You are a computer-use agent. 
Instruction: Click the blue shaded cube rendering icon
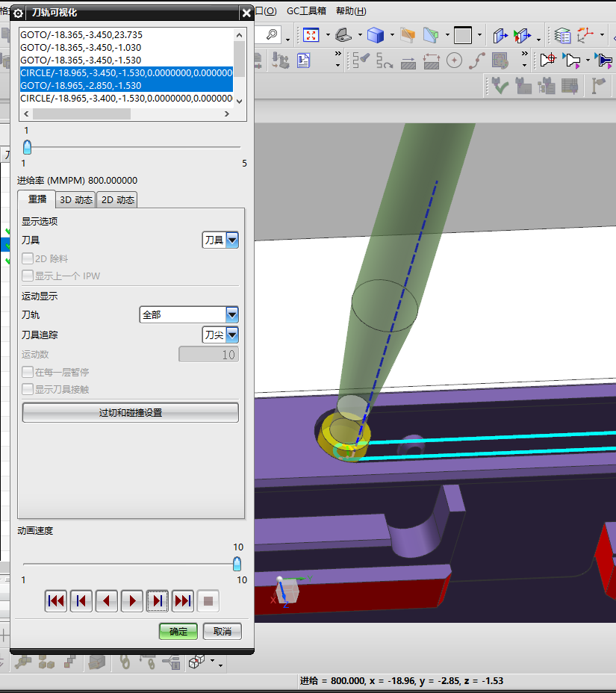pyautogui.click(x=375, y=35)
